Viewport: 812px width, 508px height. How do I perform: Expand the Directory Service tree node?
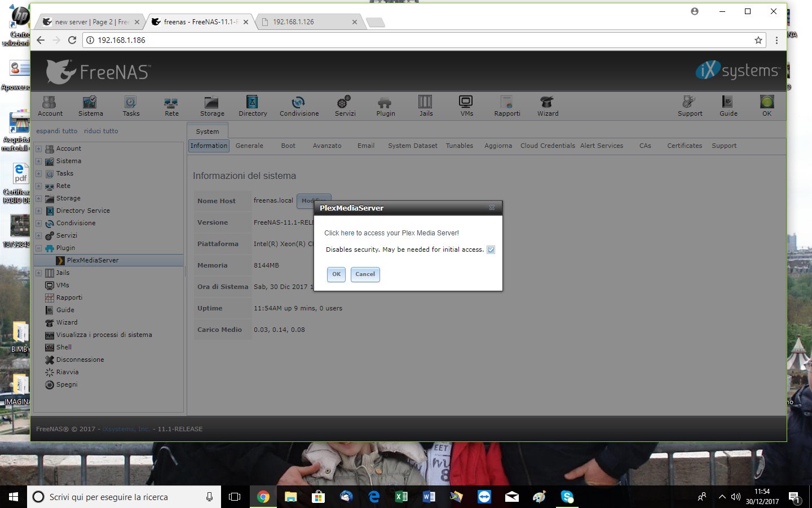coord(38,211)
